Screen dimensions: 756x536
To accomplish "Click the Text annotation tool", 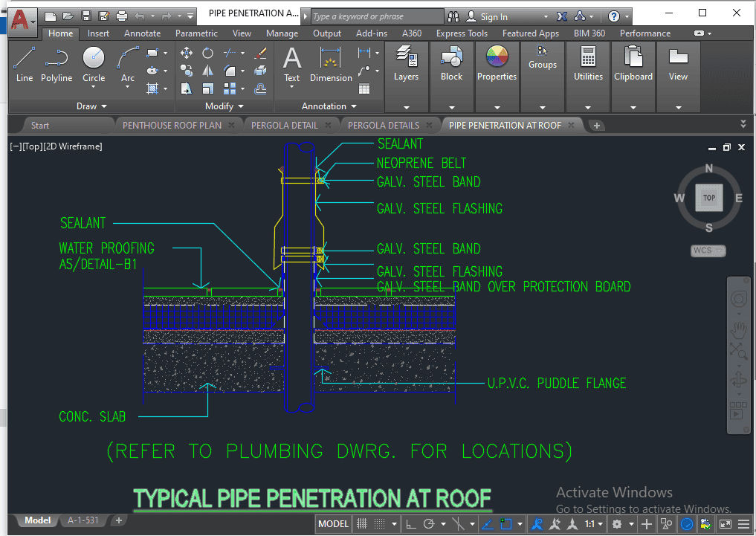I will [292, 64].
